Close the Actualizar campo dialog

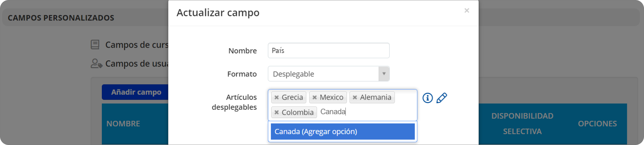click(467, 11)
